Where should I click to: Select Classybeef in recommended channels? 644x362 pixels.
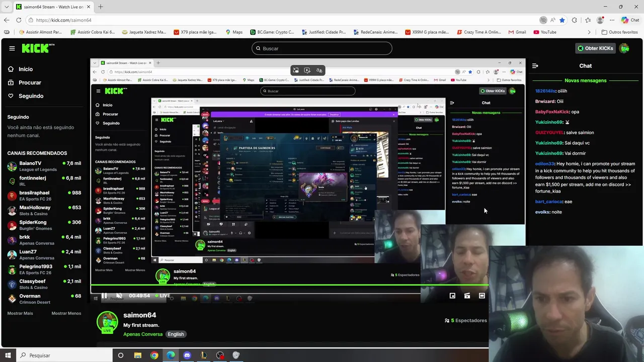44,284
